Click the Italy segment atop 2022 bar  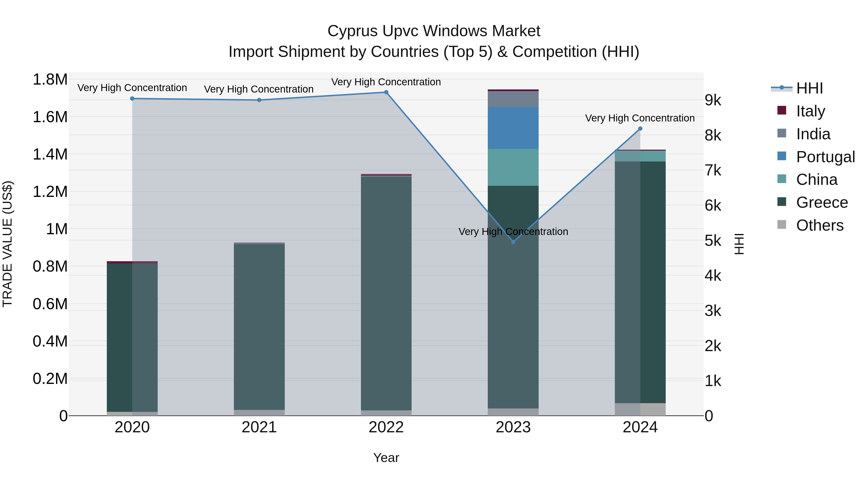point(386,175)
